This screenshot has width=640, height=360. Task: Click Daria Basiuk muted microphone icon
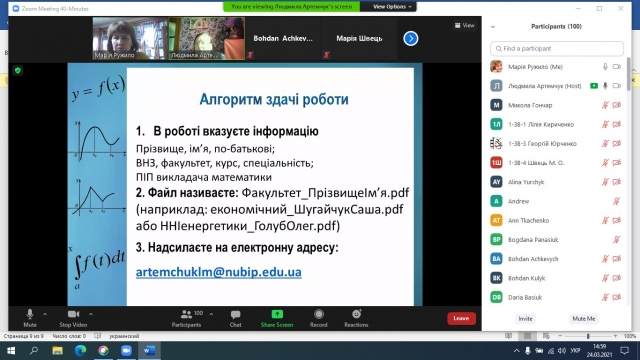(605, 297)
